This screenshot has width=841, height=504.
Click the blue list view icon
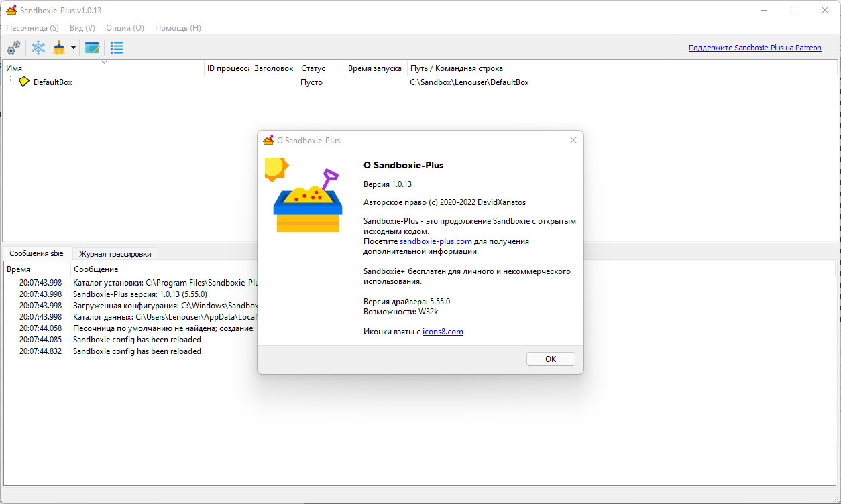[117, 48]
